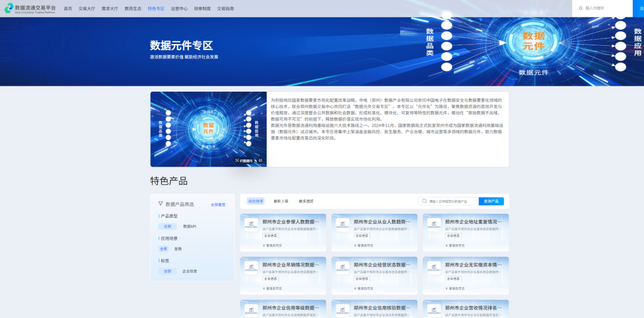Image resolution: width=644 pixels, height=318 pixels.
Task: Click the filter funnel icon beside 数据产品筛选
Action: tap(160, 204)
